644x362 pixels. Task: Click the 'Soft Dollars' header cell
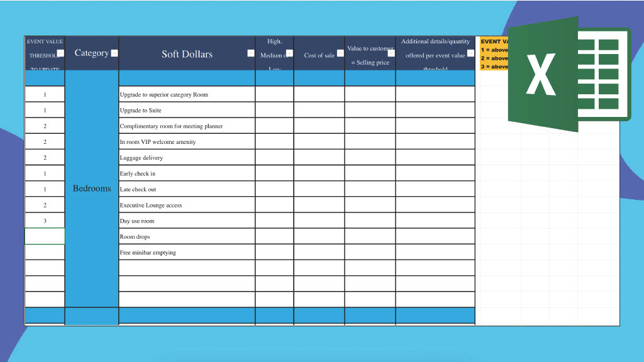click(x=187, y=53)
